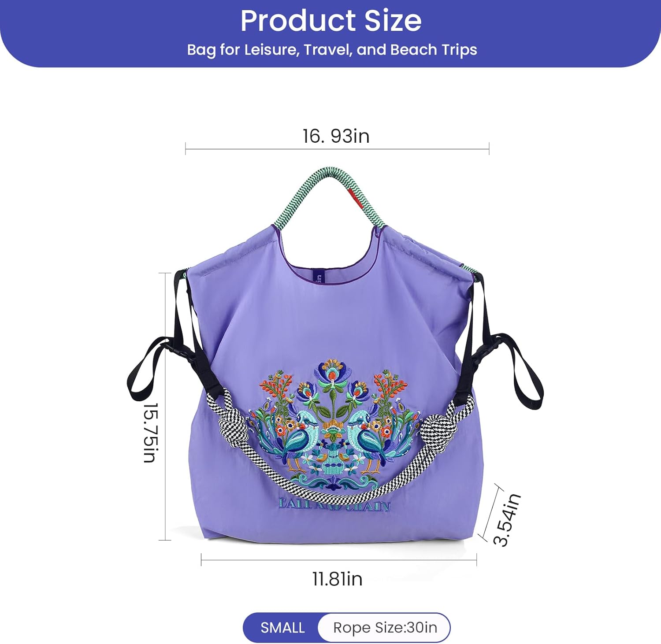Click the Rope Size:30in label
The height and width of the screenshot is (644, 661).
point(385,627)
